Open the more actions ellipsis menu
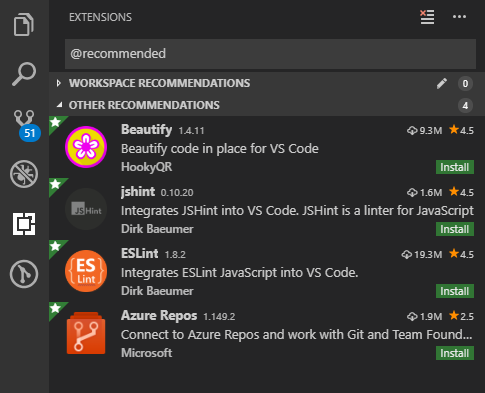485x393 pixels. pos(459,17)
